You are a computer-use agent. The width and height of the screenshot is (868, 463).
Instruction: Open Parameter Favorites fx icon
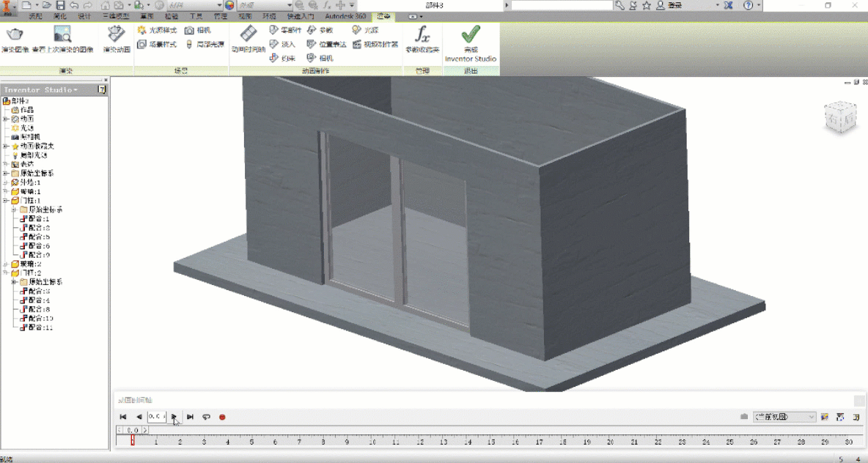coord(422,35)
